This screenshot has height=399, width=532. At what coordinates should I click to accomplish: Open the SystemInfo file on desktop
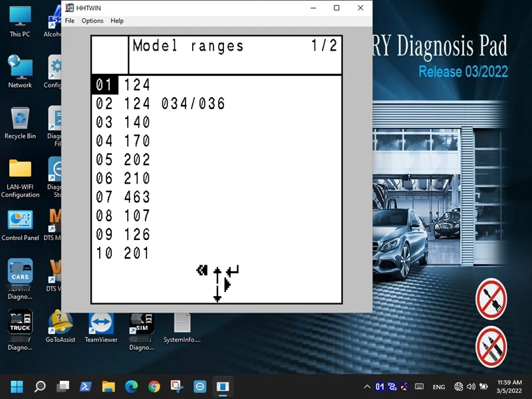pyautogui.click(x=182, y=327)
